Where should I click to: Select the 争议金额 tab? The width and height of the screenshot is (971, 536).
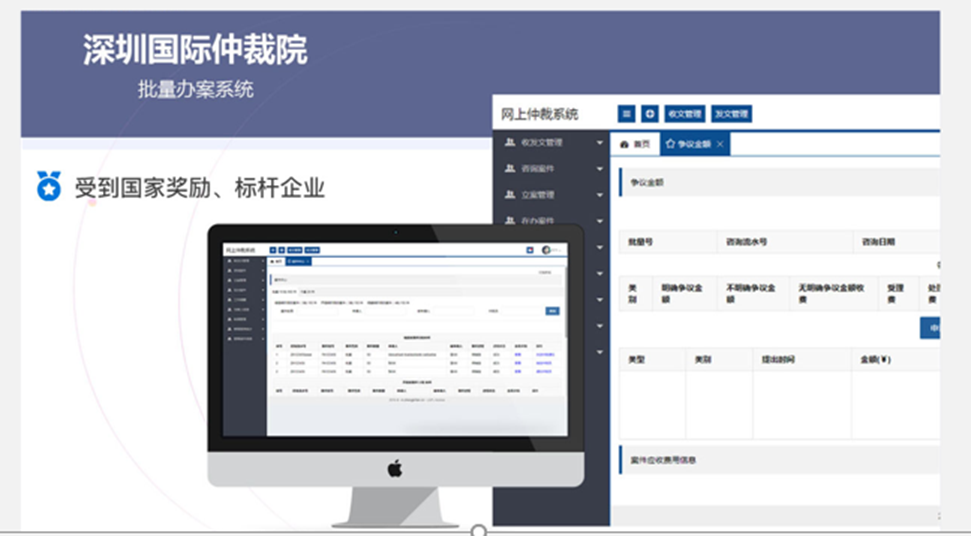click(x=688, y=145)
